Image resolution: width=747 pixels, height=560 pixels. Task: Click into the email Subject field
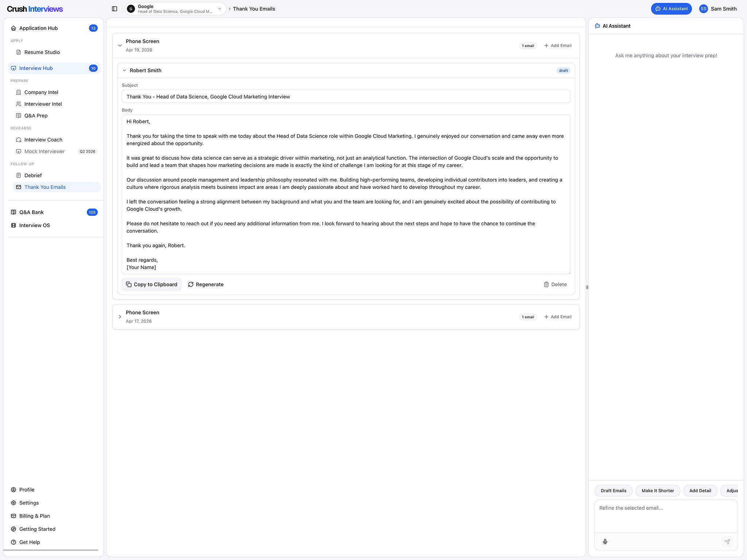pos(346,97)
